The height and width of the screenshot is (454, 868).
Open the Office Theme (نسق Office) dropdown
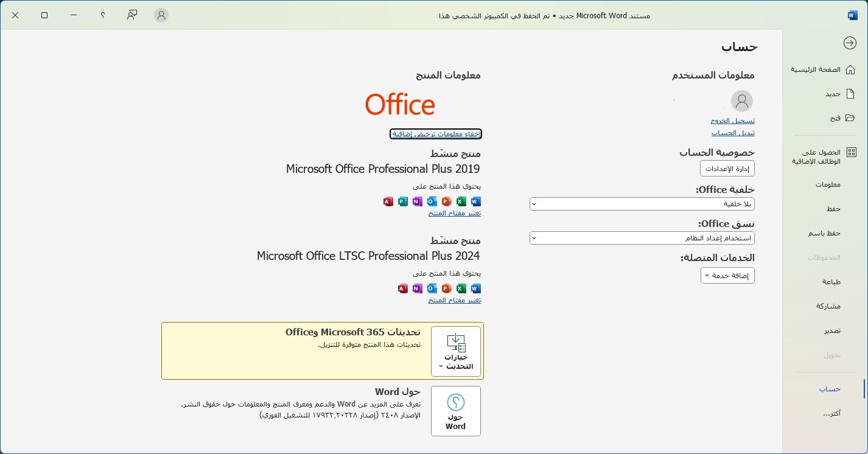pos(642,238)
